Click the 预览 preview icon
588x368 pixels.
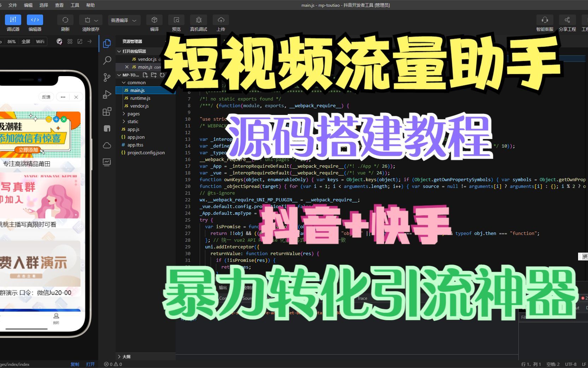[x=176, y=20]
